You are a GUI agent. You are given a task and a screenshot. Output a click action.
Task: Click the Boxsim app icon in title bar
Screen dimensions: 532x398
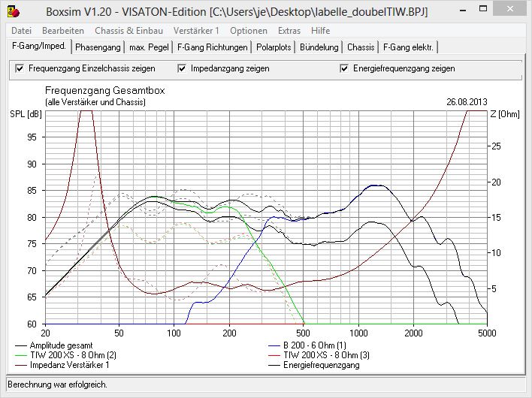[x=14, y=11]
